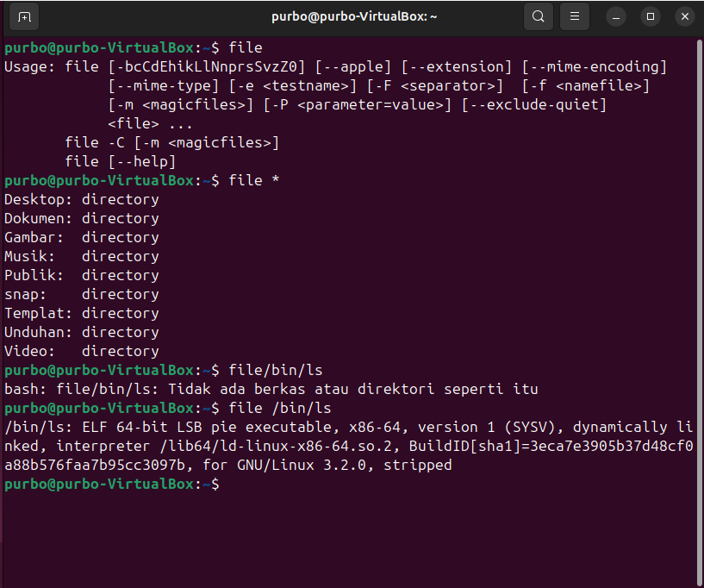
Task: Click the empty prompt on the last line
Action: [x=112, y=485]
